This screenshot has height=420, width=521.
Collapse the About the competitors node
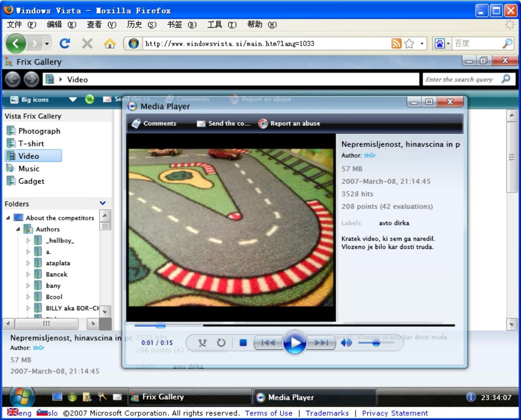coord(8,218)
